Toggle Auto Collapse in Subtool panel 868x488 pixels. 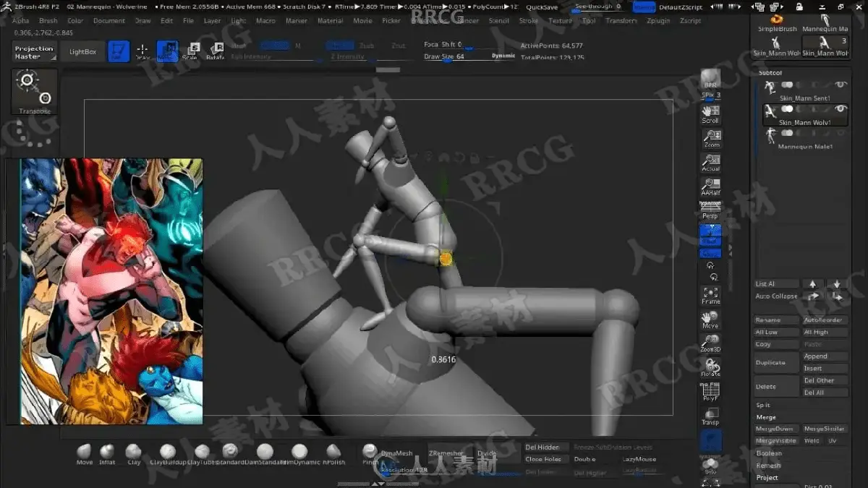click(776, 296)
